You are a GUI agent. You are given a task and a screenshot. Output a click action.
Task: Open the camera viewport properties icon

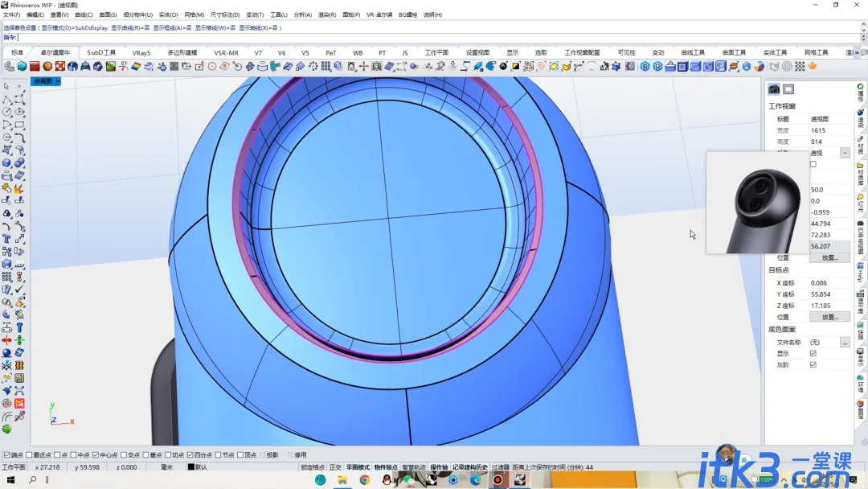(x=774, y=89)
